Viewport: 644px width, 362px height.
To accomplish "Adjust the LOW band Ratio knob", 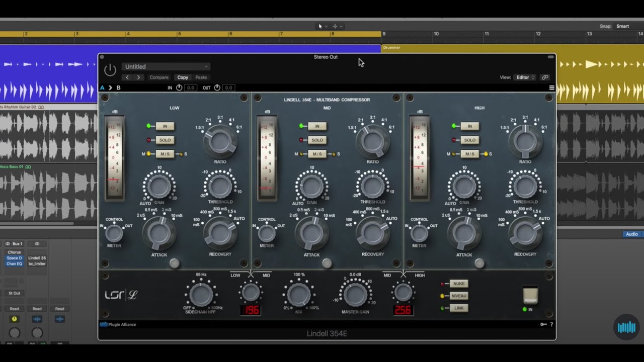I will coord(220,141).
